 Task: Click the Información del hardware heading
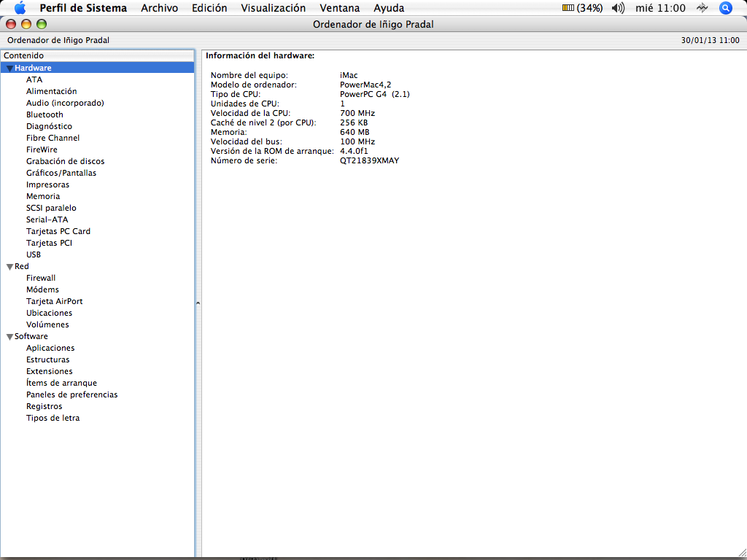[260, 55]
